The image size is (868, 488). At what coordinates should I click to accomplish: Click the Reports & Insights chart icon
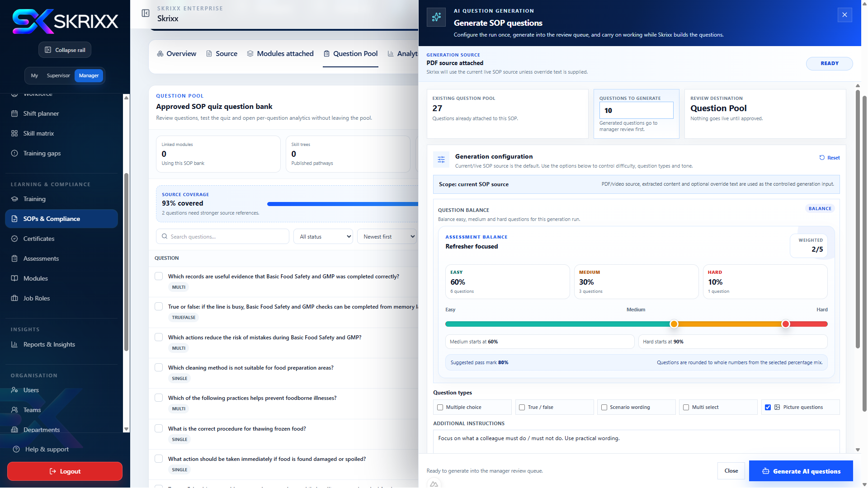point(14,344)
